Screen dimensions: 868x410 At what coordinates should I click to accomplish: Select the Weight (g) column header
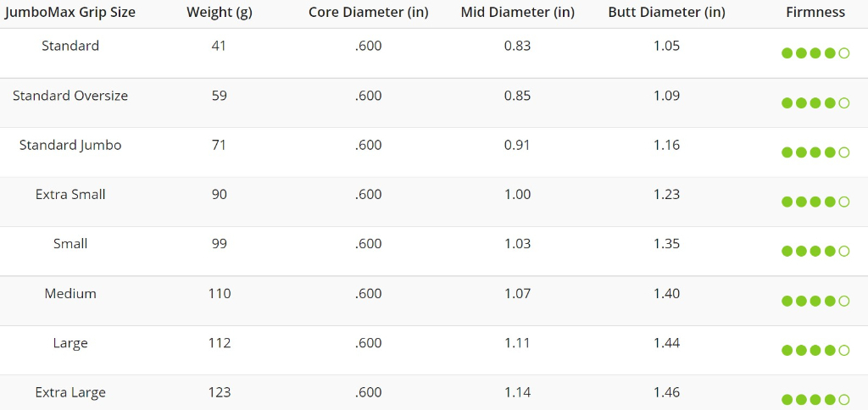[x=220, y=12]
